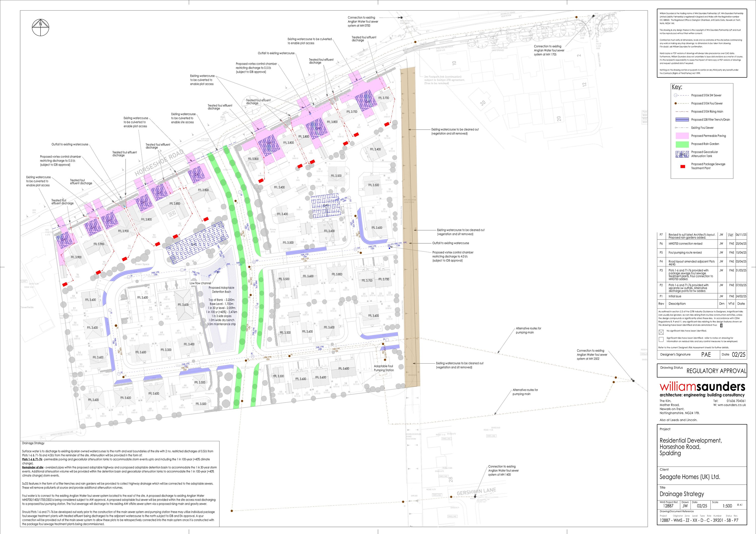Click the north arrow compass symbol

point(40,27)
